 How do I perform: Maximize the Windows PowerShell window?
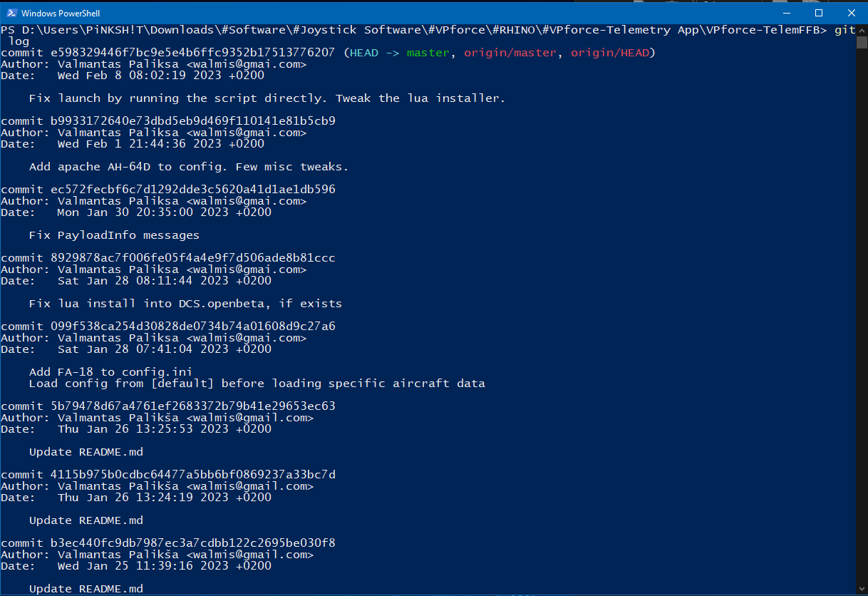click(819, 13)
